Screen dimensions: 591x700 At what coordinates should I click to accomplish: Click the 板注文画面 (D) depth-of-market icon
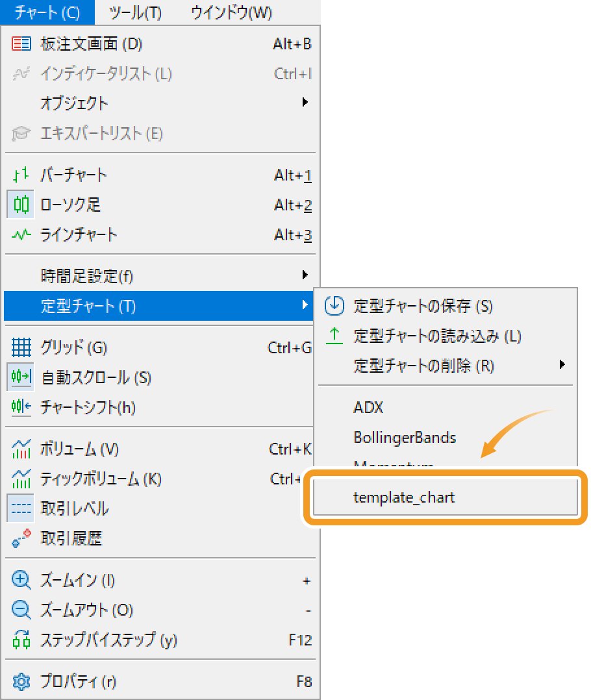point(21,44)
